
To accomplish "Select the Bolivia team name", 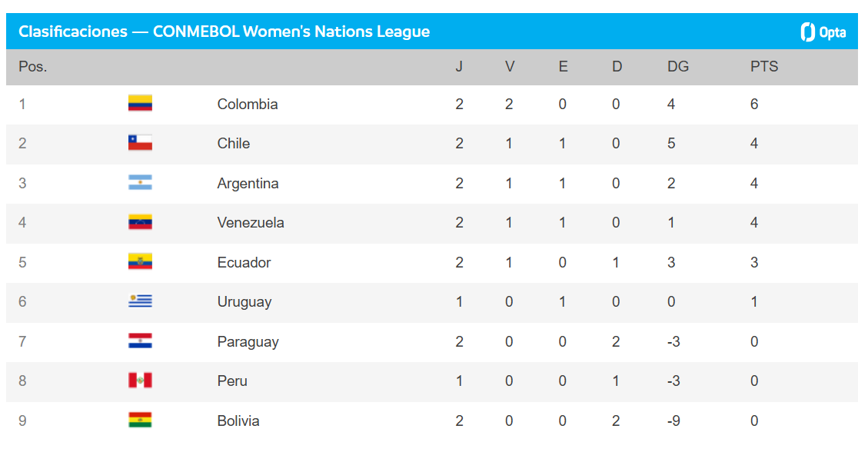I will (238, 420).
